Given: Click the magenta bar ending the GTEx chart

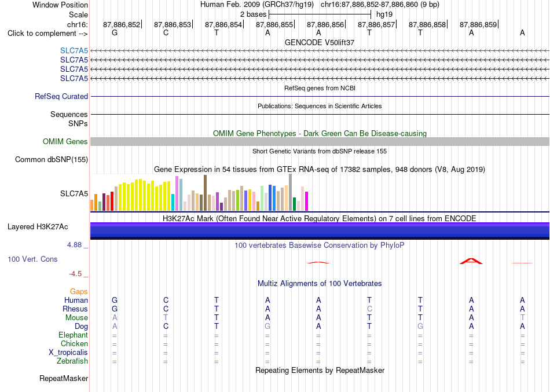Looking at the screenshot, I should click(x=307, y=201).
